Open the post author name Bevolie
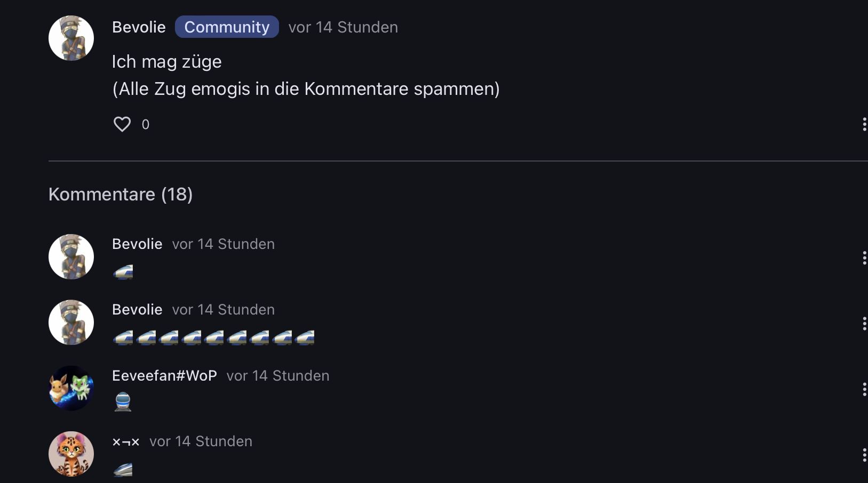Viewport: 868px width, 483px height. point(139,27)
